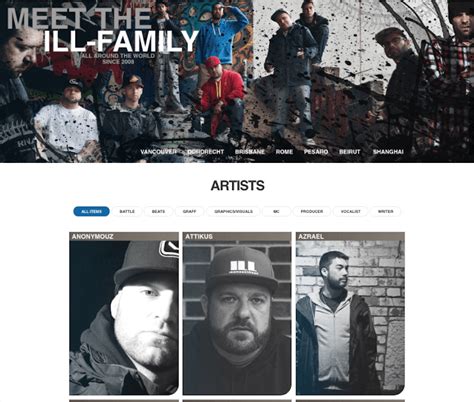This screenshot has width=474, height=402.
Task: Filter artists by BATTLE
Action: [127, 211]
